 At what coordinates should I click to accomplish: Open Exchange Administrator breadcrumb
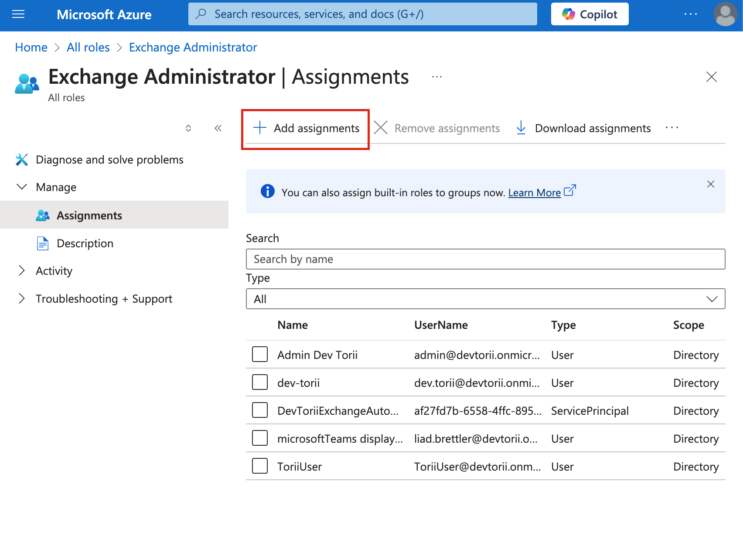[x=193, y=47]
